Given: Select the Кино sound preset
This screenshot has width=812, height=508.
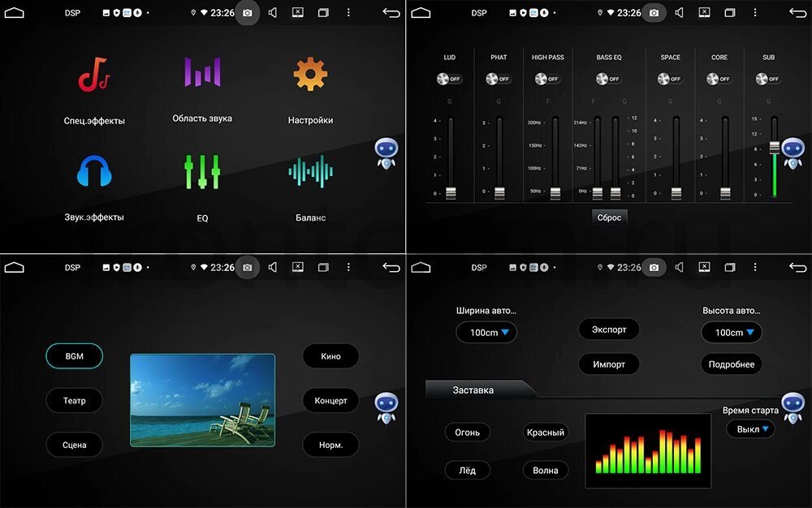Looking at the screenshot, I should coord(330,356).
